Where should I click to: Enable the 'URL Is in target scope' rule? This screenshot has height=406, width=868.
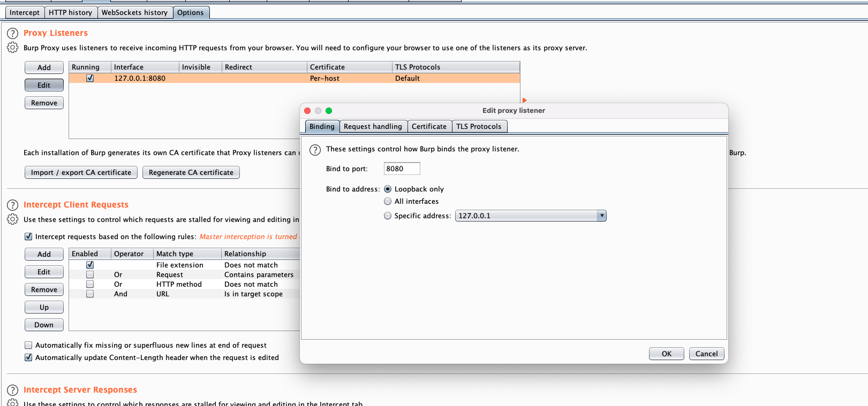[x=90, y=294]
